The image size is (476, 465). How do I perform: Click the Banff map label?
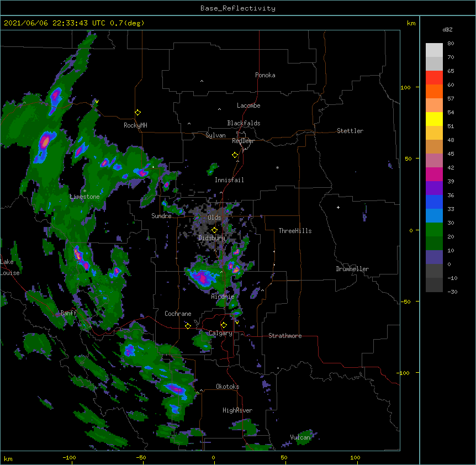tap(68, 313)
